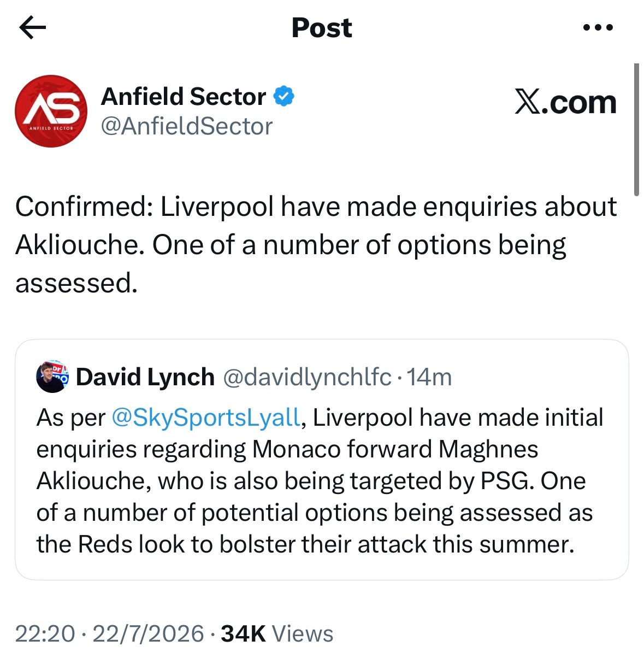Click the X.com logo watermark

click(x=565, y=102)
